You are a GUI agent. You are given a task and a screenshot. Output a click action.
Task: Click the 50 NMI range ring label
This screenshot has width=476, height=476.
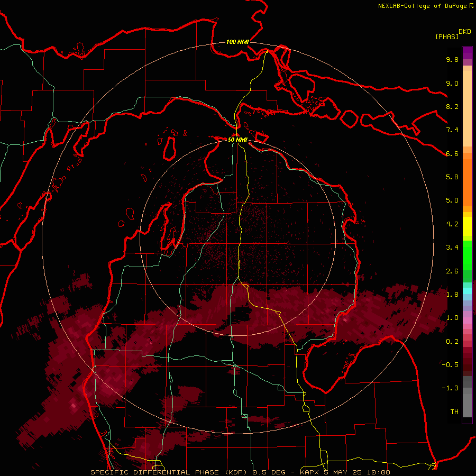(237, 140)
